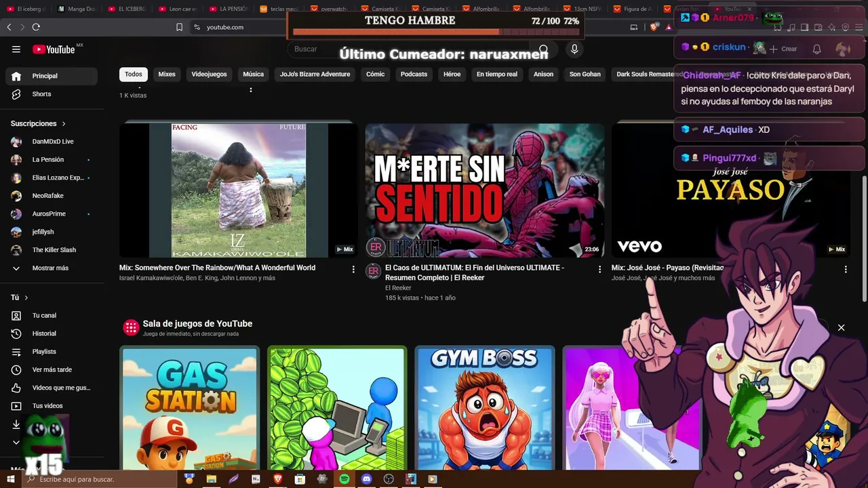Play the Somewhere Over The Rainbow mix thumbnail
Viewport: 868px width, 488px height.
point(239,190)
